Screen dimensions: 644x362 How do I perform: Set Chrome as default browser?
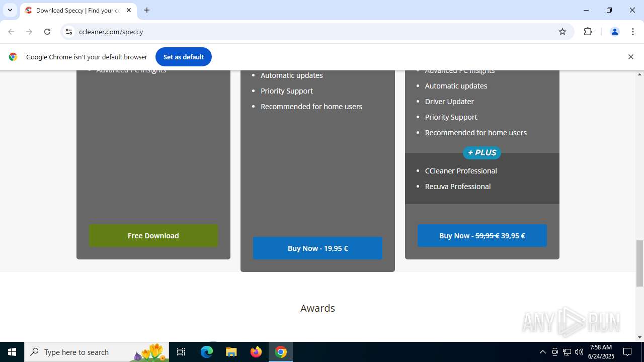coord(184,57)
